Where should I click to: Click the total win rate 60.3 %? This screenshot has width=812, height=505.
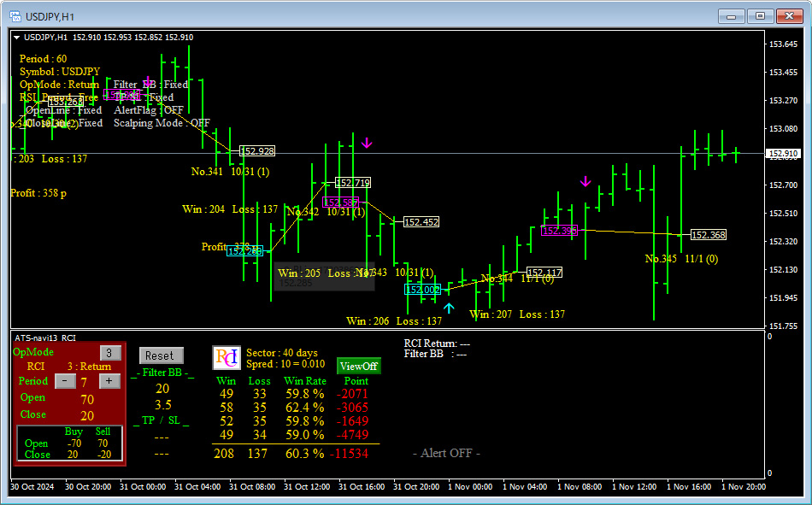[x=305, y=454]
